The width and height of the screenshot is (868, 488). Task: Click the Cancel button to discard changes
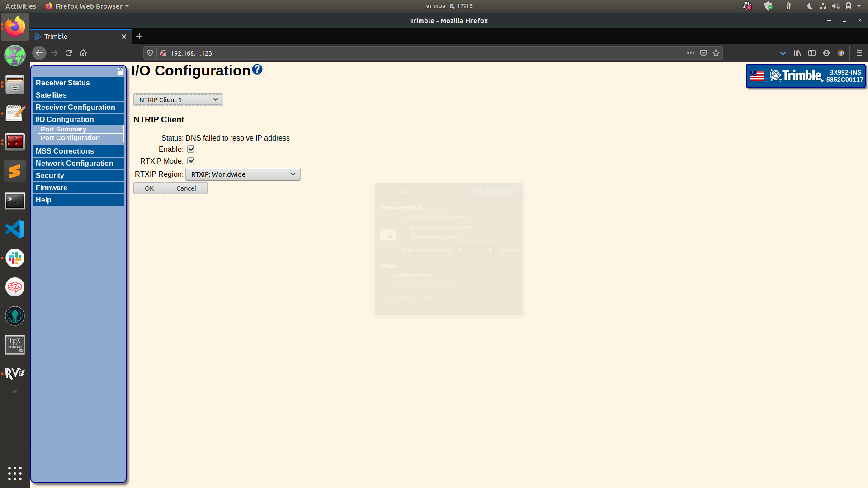186,188
